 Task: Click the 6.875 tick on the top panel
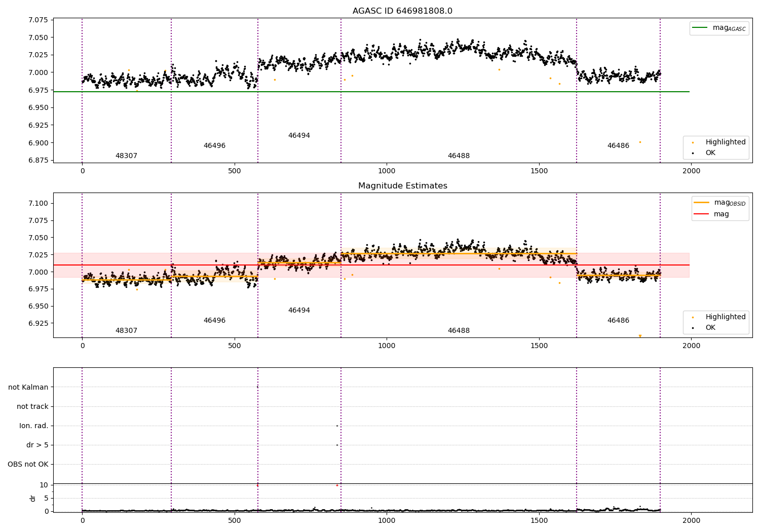(38, 161)
